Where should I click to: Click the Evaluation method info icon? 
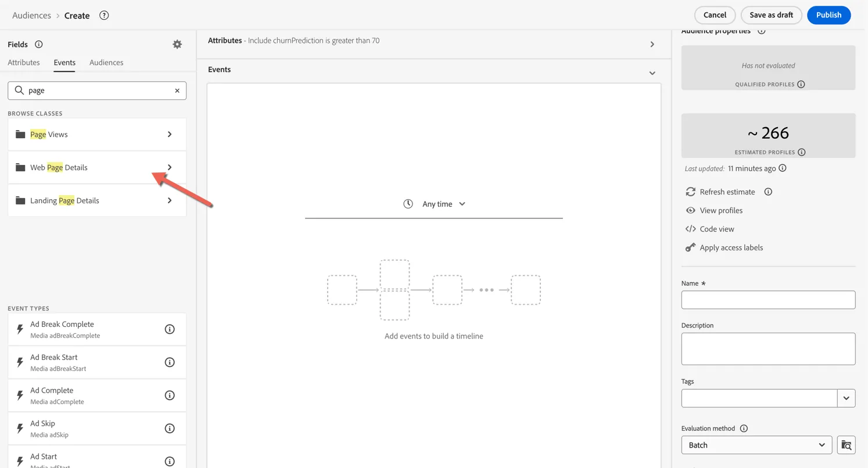(x=744, y=429)
